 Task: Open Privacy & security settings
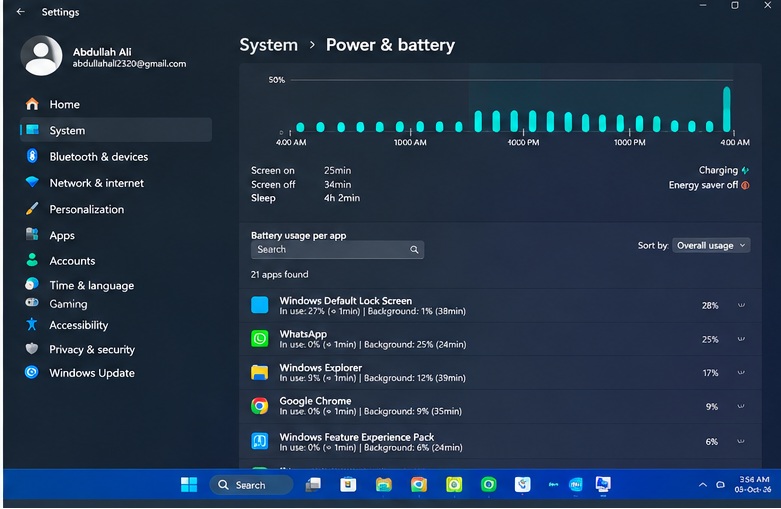click(x=116, y=349)
